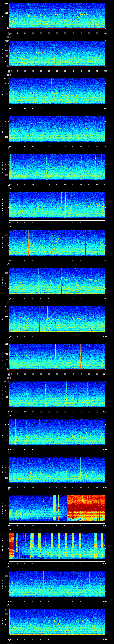Pick the spectrogram panel starting at 21:04:00

point(57,129)
